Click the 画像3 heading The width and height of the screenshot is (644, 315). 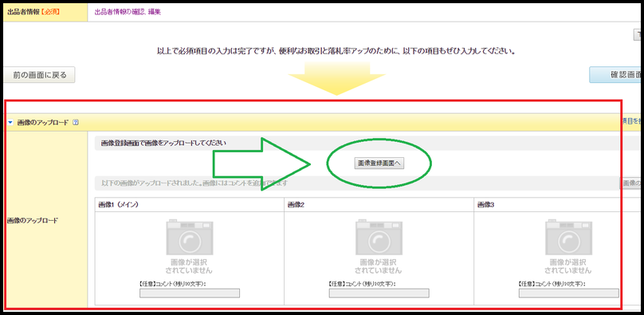[x=485, y=204]
